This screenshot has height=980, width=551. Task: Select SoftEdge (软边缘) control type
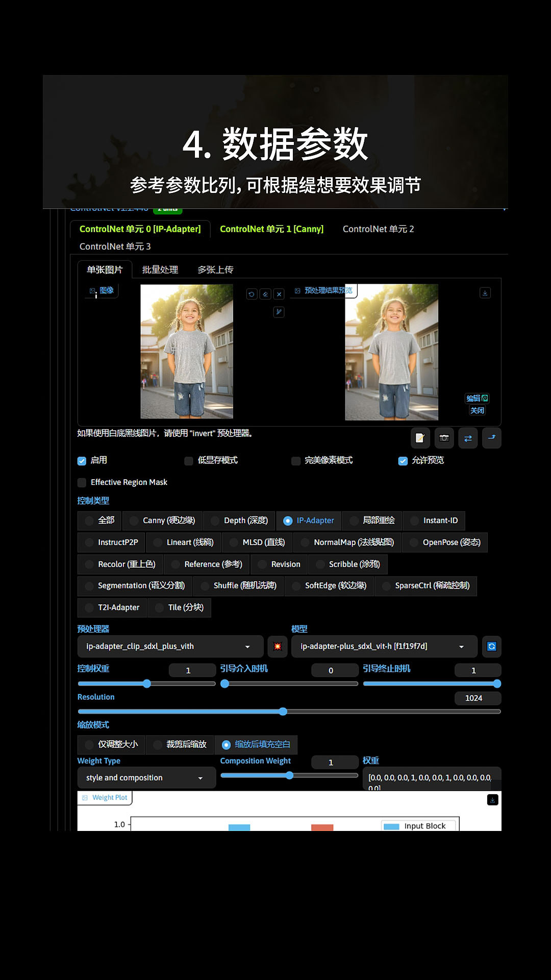(x=329, y=586)
